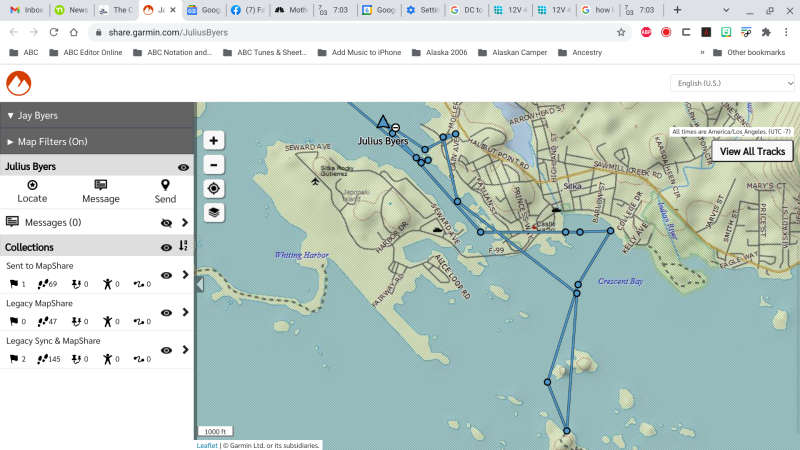Expand Messages (0) chevron
This screenshot has height=450, width=800.
pyautogui.click(x=185, y=222)
